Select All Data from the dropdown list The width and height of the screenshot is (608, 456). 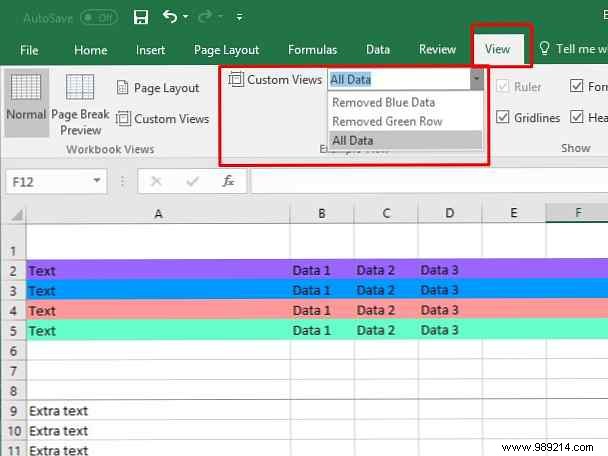(x=405, y=140)
